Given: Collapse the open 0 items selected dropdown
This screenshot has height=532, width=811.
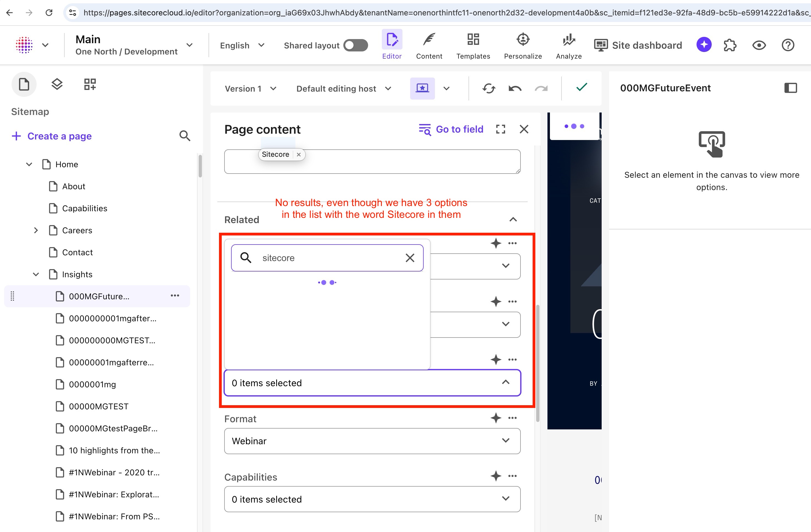Looking at the screenshot, I should pos(372,383).
